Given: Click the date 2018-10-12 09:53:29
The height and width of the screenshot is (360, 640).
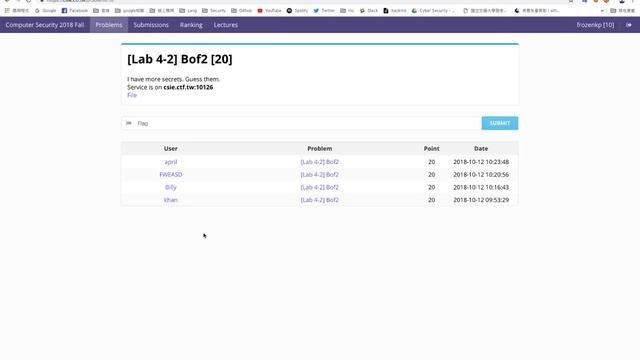Looking at the screenshot, I should [481, 200].
